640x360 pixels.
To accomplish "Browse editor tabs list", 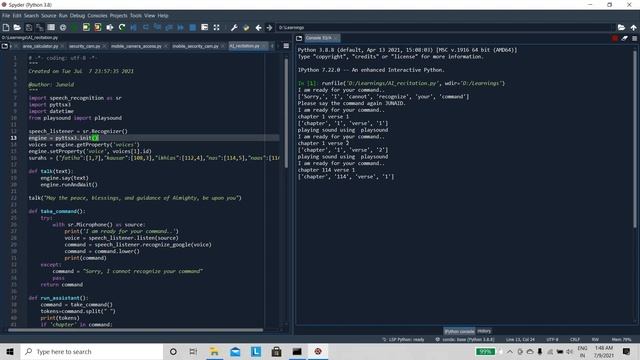I will (5, 46).
